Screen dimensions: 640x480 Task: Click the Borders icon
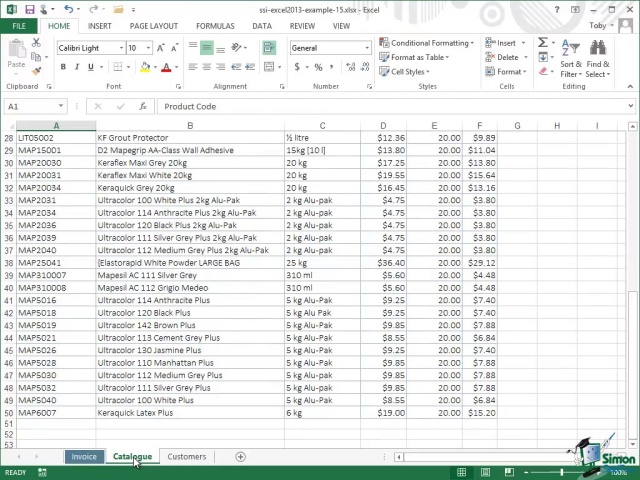click(x=118, y=67)
